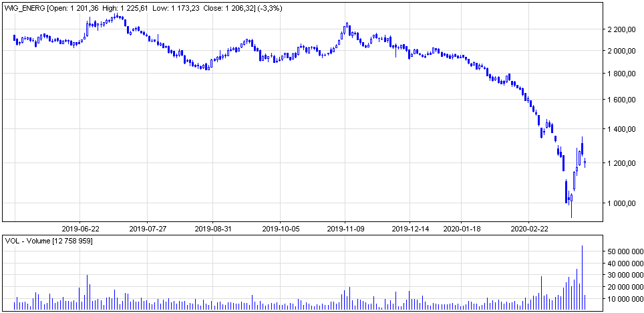Click the WIG_ENERG chart title with OHLC values

coord(144,8)
